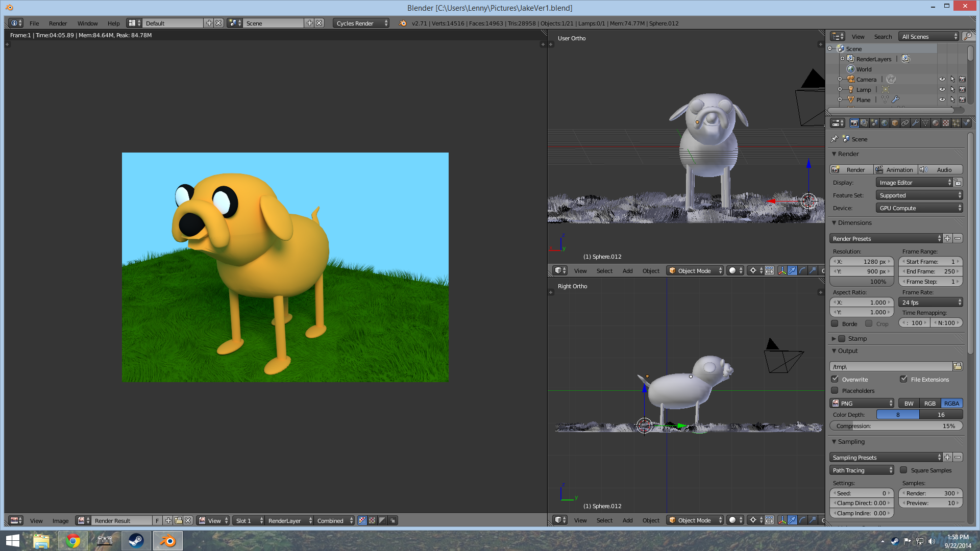Open the Scene properties tab icon
The image size is (980, 551).
(874, 123)
